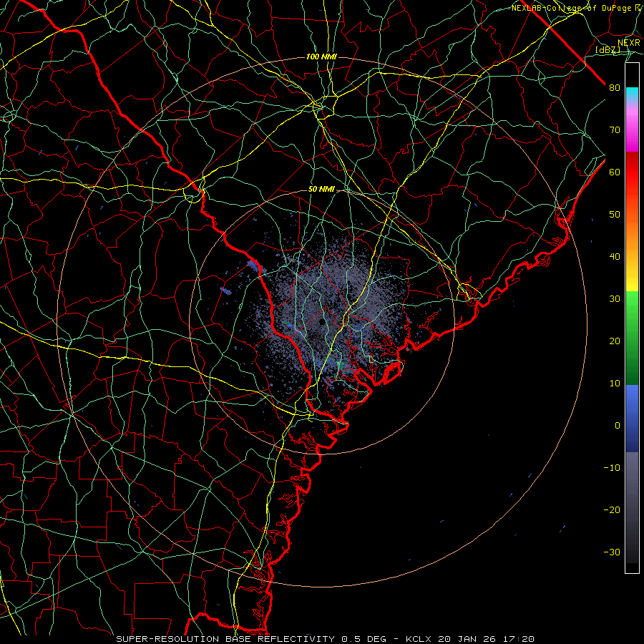Image resolution: width=644 pixels, height=644 pixels.
Task: Click the '30' value on dBZ scale
Action: point(615,299)
